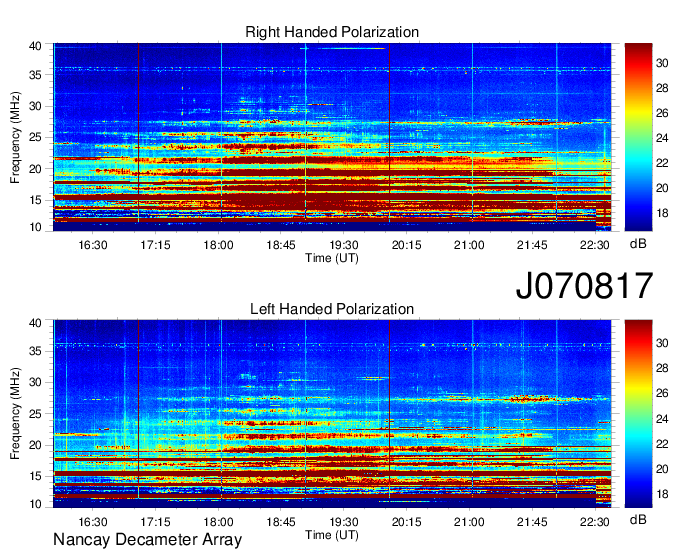Click the 20:15 time tick on the top plot
This screenshot has width=680, height=552.
(x=406, y=245)
